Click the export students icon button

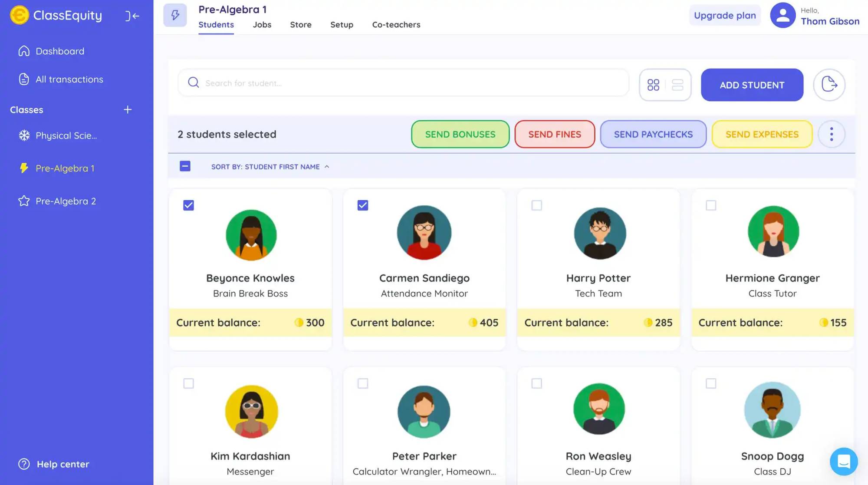point(829,85)
